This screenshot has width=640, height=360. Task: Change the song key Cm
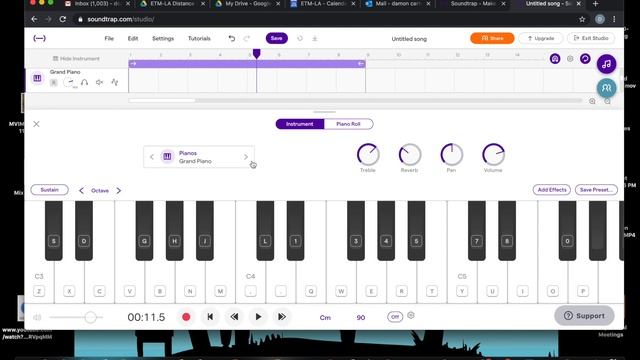[325, 318]
